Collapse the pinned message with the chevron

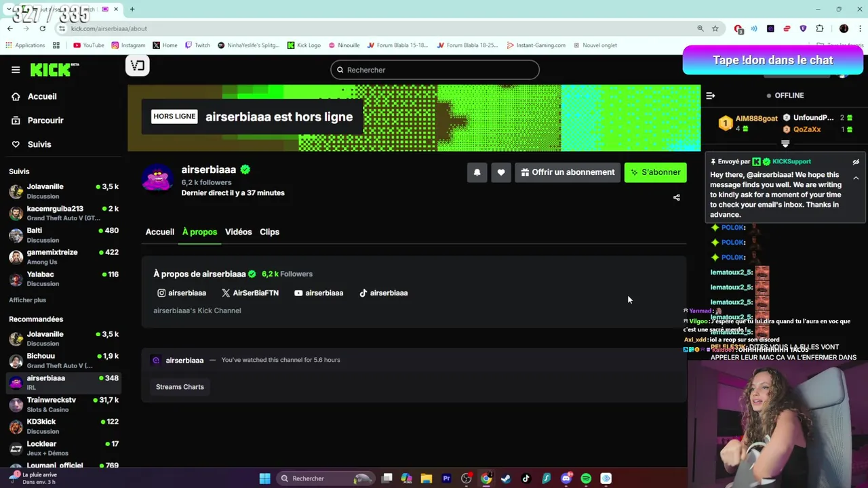[856, 178]
